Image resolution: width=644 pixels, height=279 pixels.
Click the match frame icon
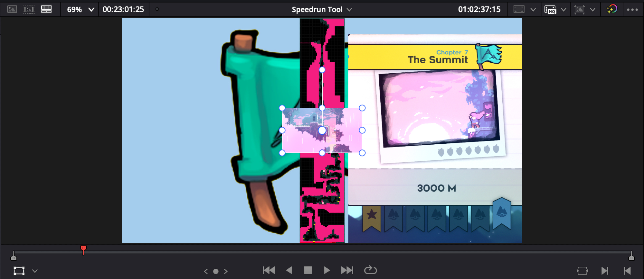(x=582, y=271)
